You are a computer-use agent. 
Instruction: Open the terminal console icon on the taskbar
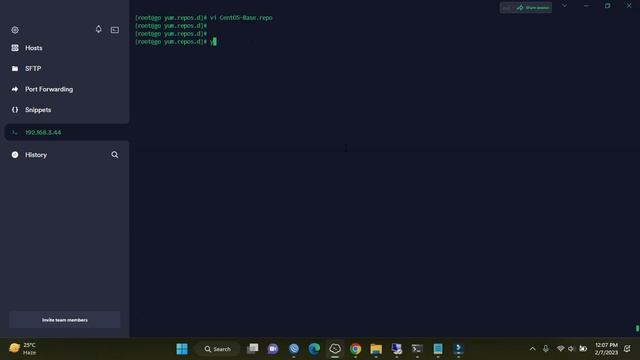(x=417, y=349)
